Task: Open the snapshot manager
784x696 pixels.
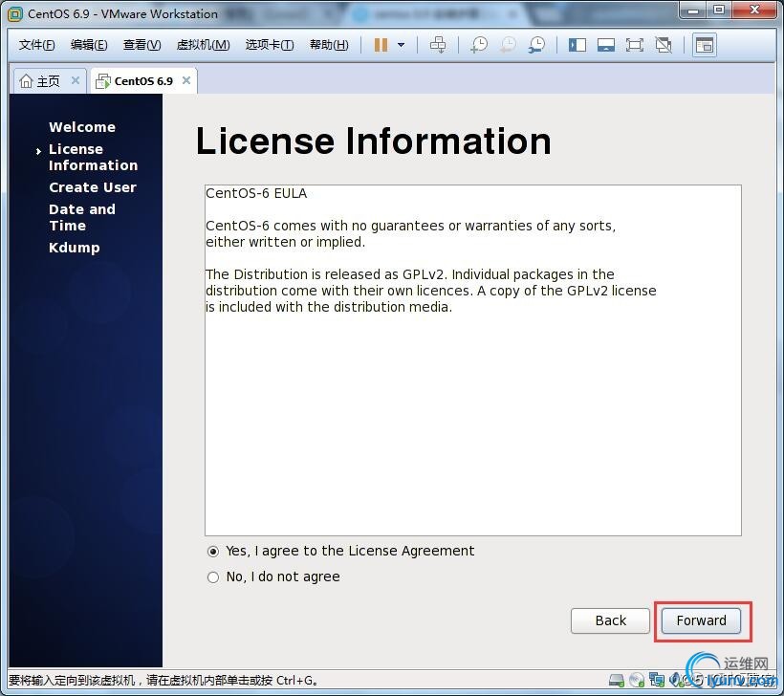Action: pos(537,45)
